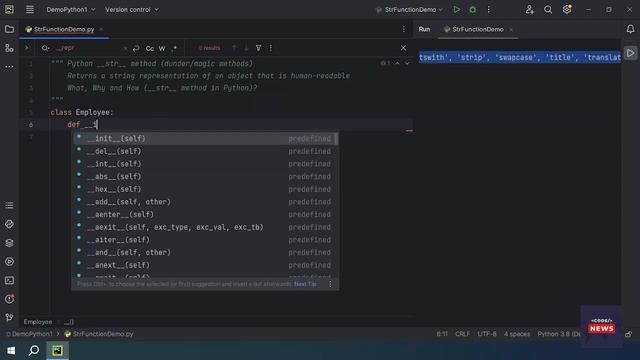Image resolution: width=640 pixels, height=360 pixels.
Task: Go to previous search occurrence arrow
Action: (x=234, y=48)
